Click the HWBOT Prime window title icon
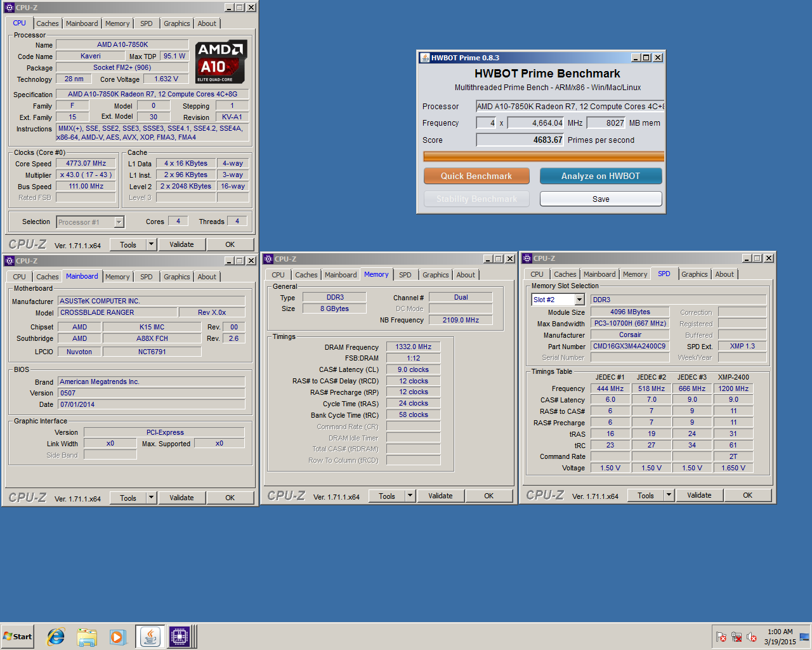Image resolution: width=812 pixels, height=650 pixels. 425,58
